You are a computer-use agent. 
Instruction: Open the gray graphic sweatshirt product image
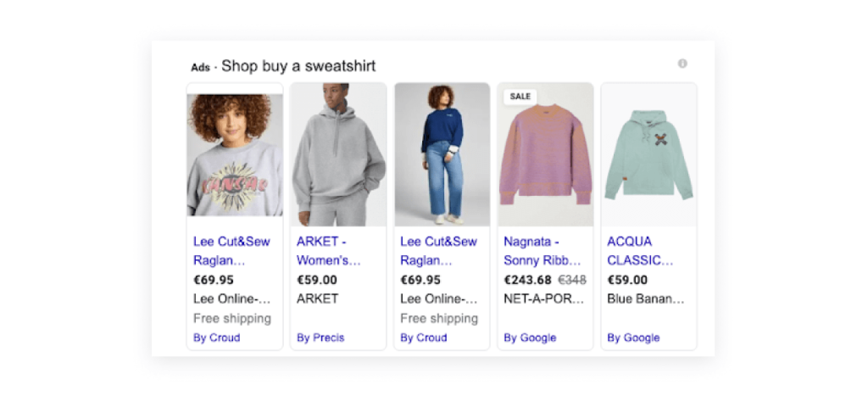[235, 154]
